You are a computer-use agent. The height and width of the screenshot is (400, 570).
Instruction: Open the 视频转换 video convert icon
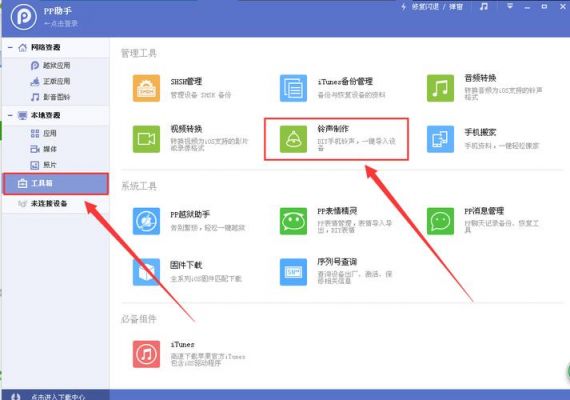(x=146, y=139)
